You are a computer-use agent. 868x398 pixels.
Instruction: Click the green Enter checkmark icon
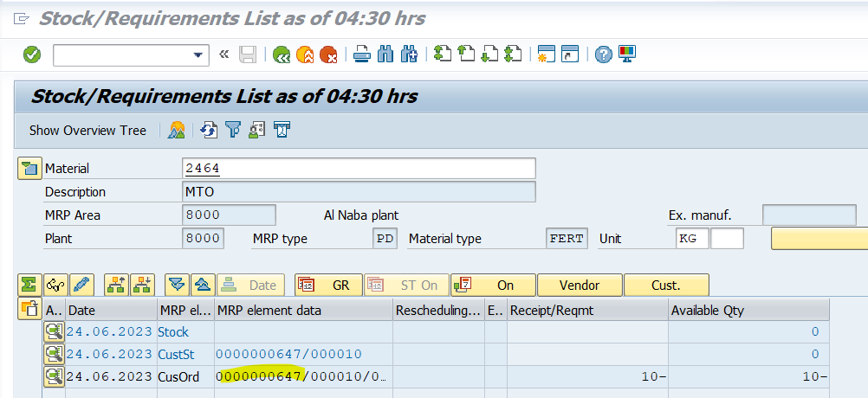point(32,55)
